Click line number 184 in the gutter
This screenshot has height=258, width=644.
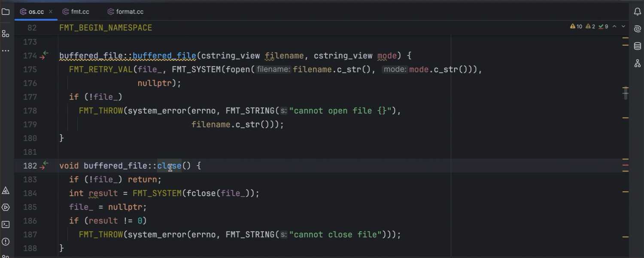pos(30,193)
